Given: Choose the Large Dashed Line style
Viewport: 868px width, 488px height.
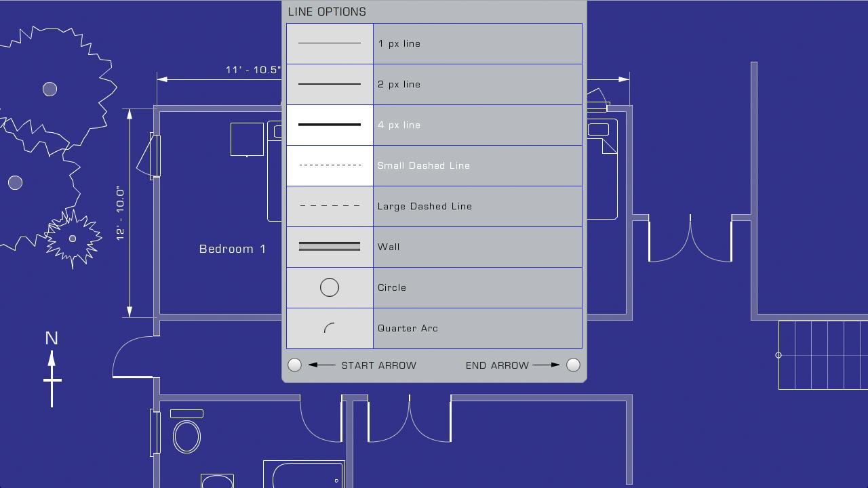Looking at the screenshot, I should [434, 206].
